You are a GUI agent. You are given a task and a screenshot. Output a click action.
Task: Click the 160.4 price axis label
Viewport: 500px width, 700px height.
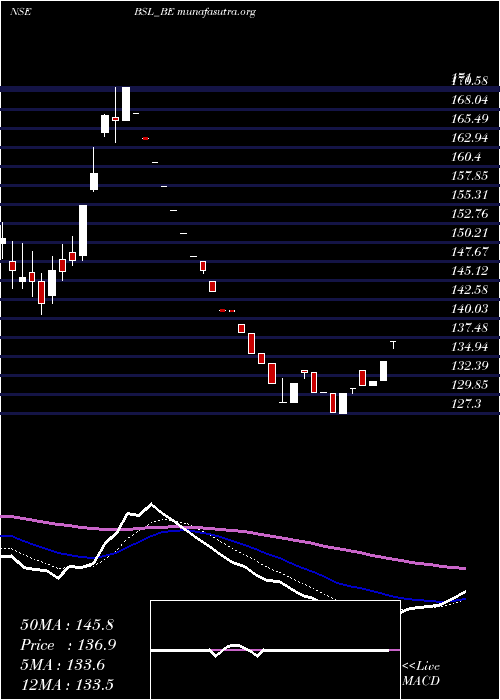coord(466,157)
